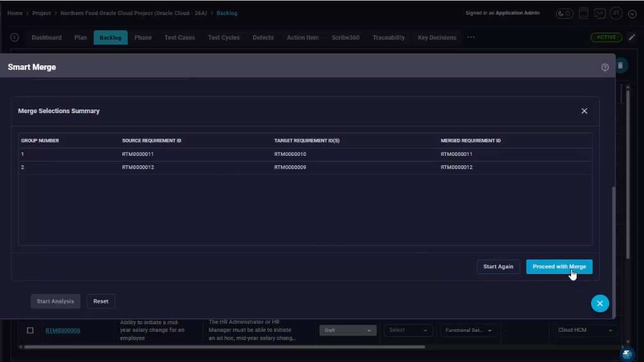
Task: Open the Draft status dropdown
Action: coord(347,330)
